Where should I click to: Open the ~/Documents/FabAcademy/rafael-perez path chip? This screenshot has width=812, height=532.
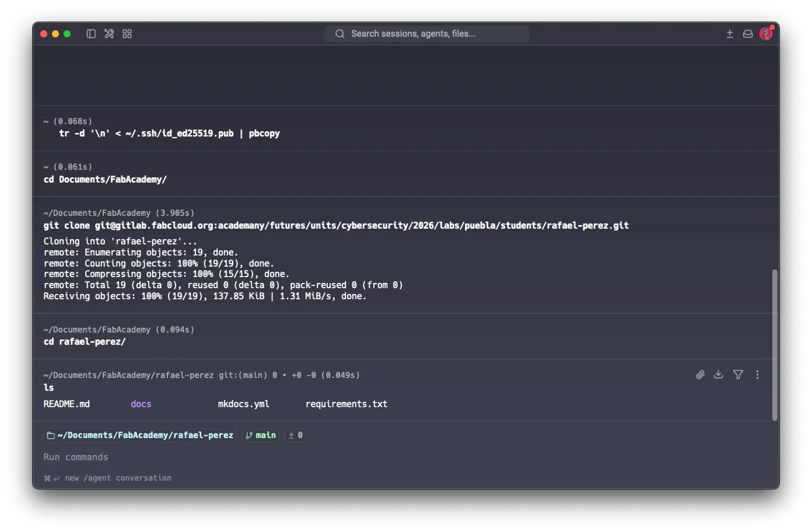140,435
